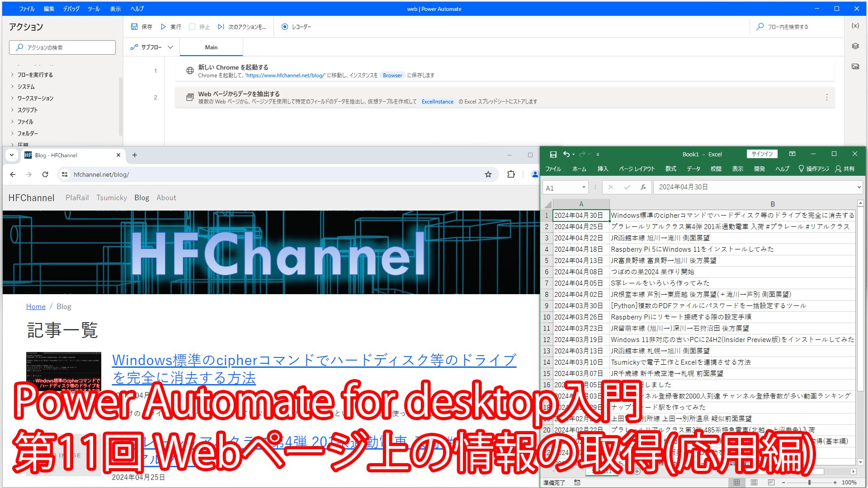
Task: Open the サブフロー dropdown
Action: (x=152, y=47)
